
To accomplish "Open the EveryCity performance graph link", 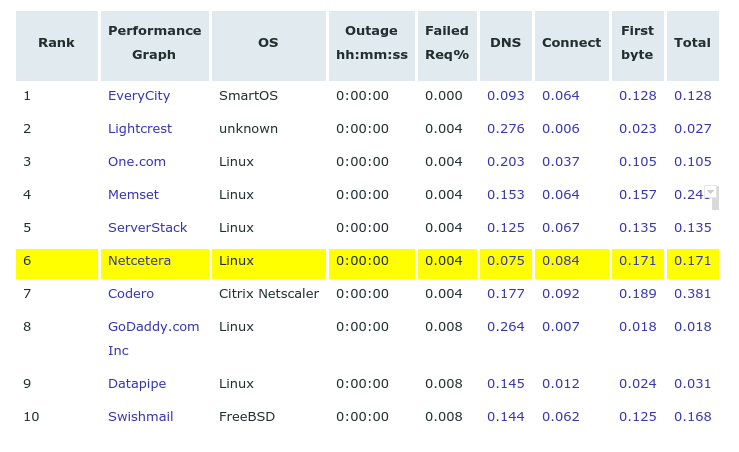I will [139, 96].
